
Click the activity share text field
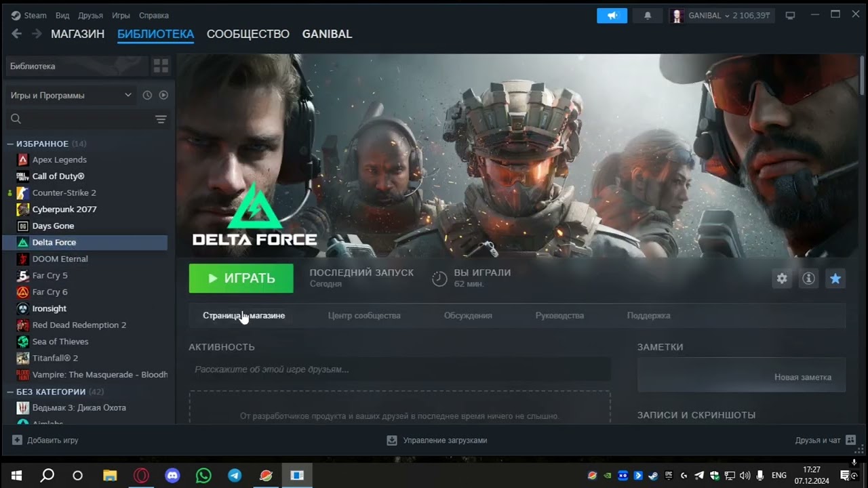coord(400,369)
